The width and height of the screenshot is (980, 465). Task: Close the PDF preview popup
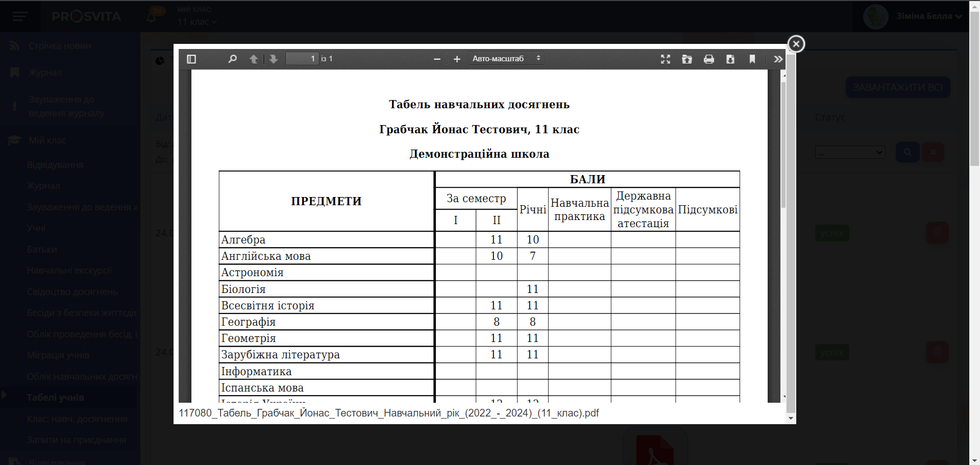796,44
